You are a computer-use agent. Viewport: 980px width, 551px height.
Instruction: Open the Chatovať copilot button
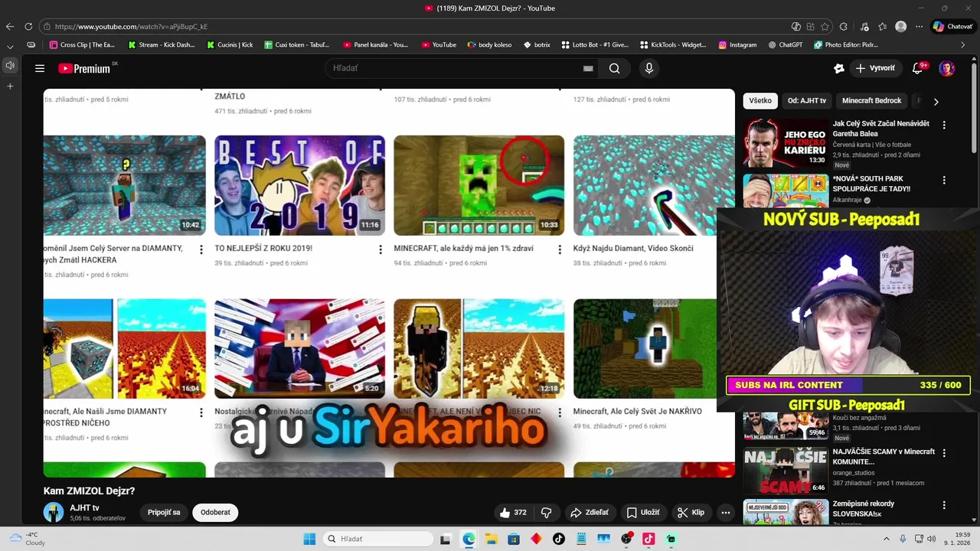952,27
